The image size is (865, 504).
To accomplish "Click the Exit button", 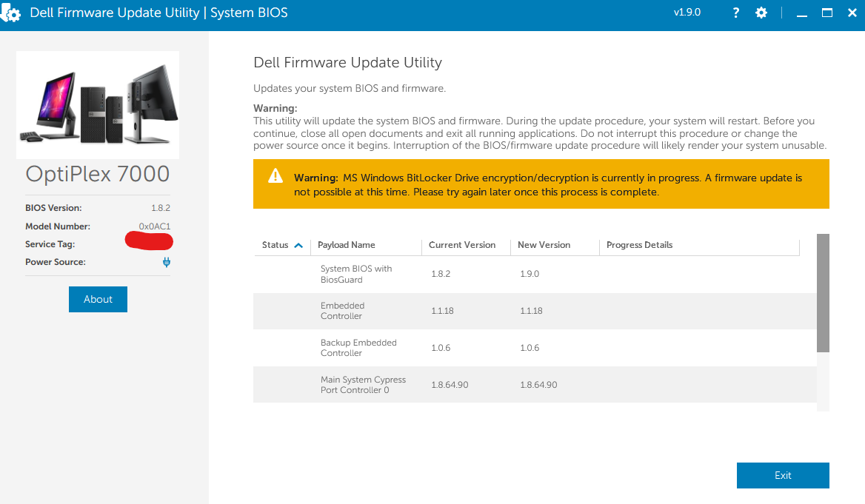I will point(783,475).
